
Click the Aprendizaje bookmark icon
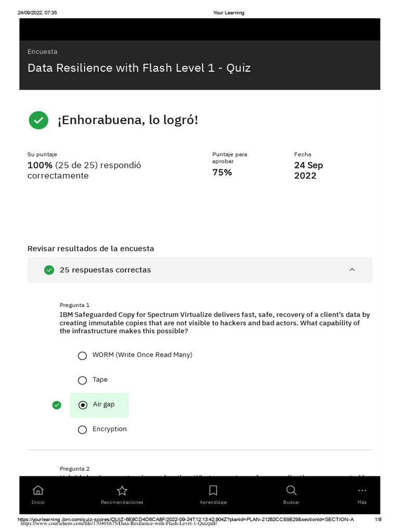tap(213, 490)
